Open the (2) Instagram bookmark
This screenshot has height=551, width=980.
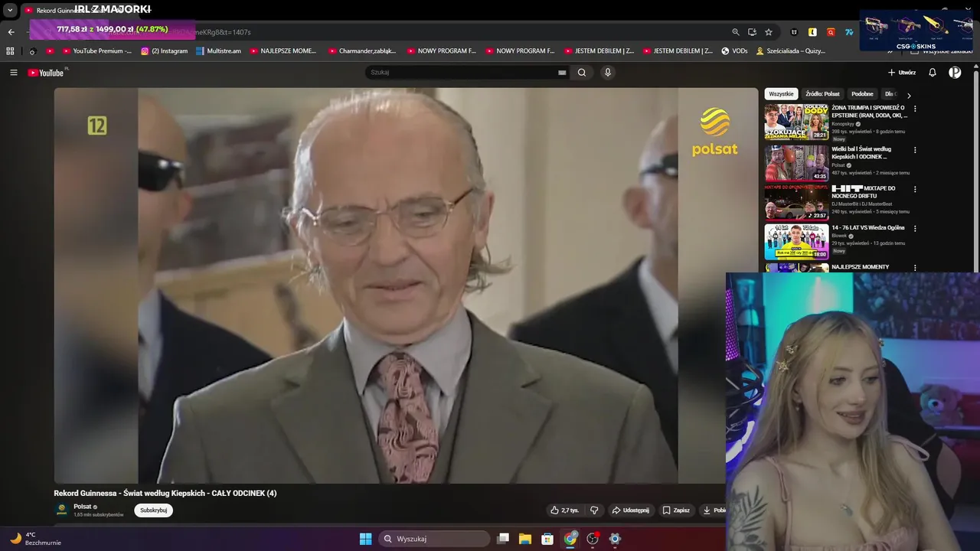pos(164,51)
